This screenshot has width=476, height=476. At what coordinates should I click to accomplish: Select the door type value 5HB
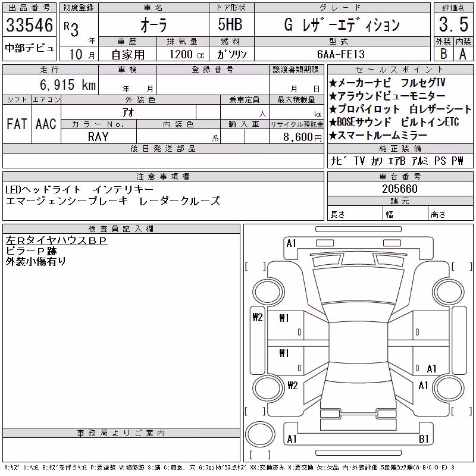(230, 24)
